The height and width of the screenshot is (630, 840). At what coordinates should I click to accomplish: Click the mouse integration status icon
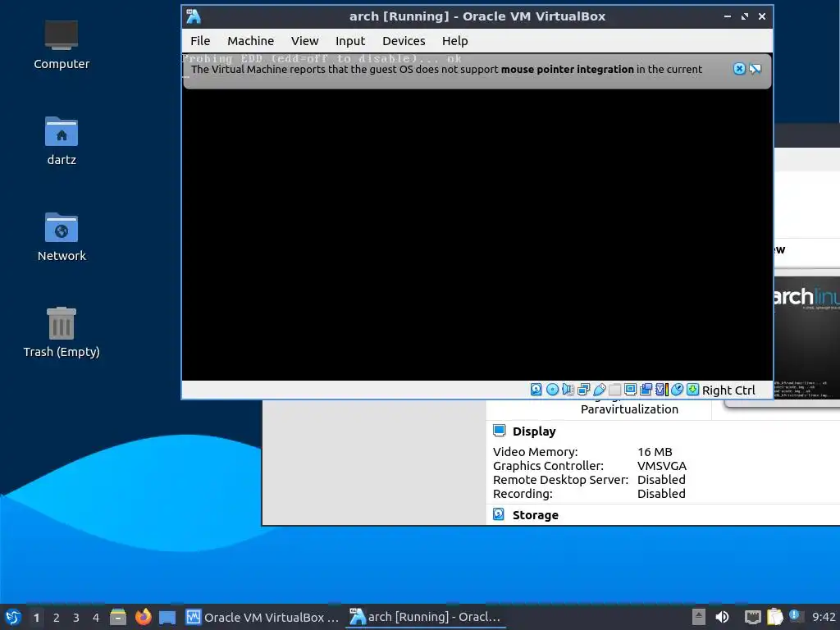point(677,390)
